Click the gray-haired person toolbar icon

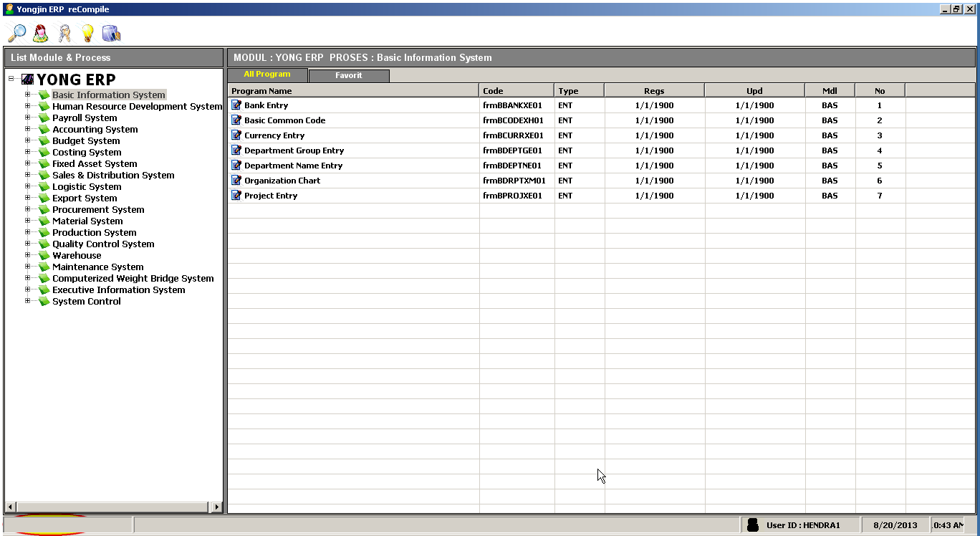[64, 33]
